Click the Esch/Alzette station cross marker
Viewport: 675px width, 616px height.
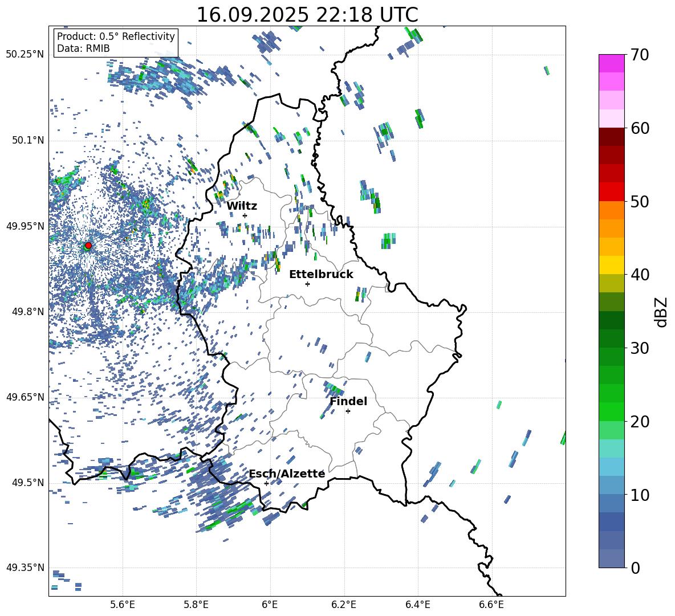pyautogui.click(x=266, y=483)
